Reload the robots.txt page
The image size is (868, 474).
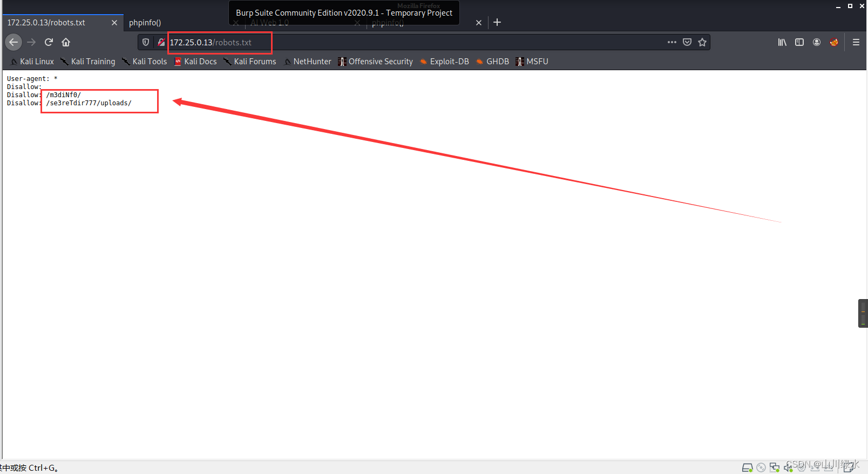click(x=49, y=42)
